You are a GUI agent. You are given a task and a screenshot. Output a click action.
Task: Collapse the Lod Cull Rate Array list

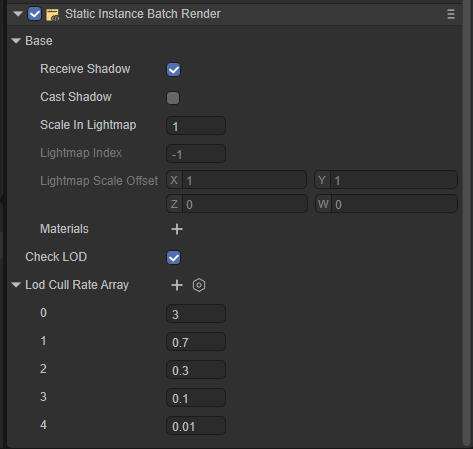(x=16, y=285)
